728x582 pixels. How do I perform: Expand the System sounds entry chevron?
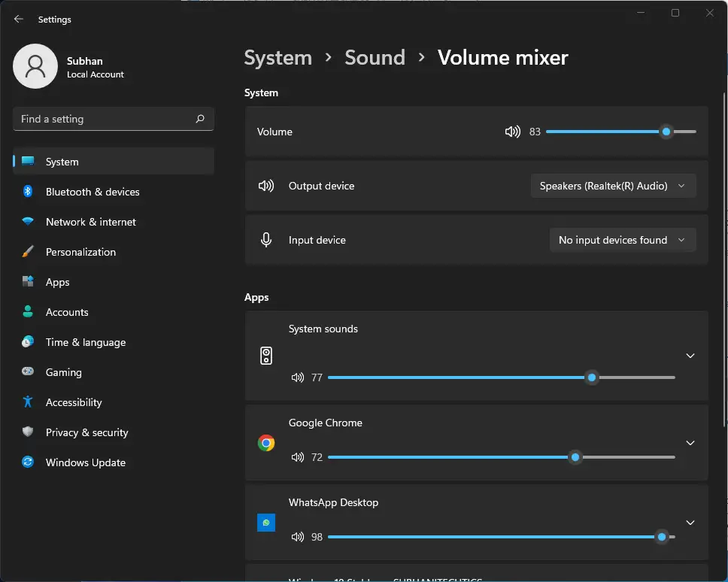[690, 356]
